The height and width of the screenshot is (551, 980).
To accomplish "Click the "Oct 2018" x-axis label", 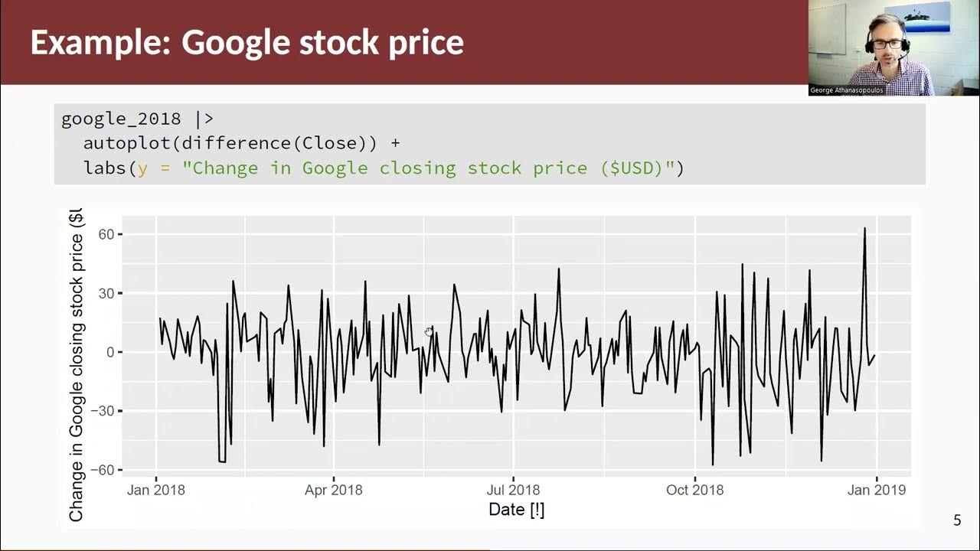I will tap(694, 490).
